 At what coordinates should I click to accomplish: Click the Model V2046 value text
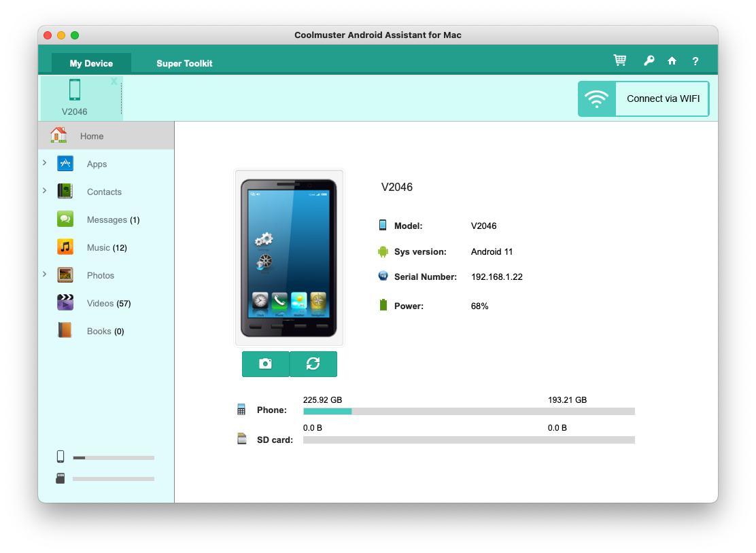tap(483, 226)
